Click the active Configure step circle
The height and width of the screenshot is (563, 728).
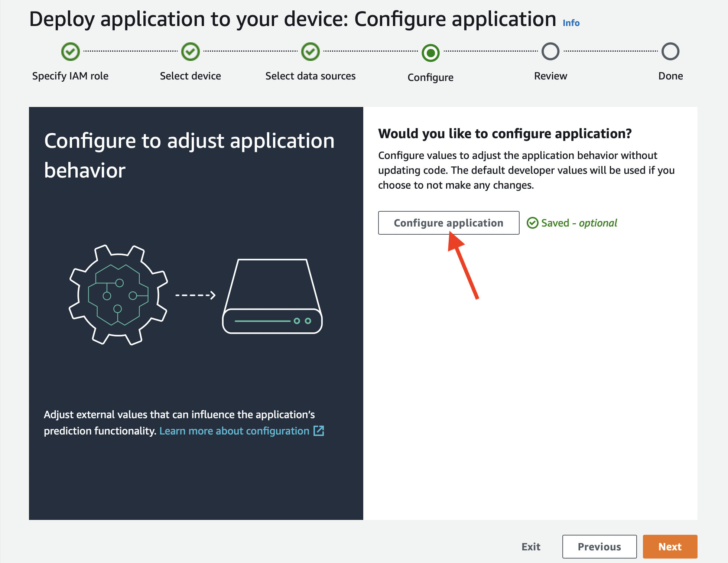(x=430, y=53)
